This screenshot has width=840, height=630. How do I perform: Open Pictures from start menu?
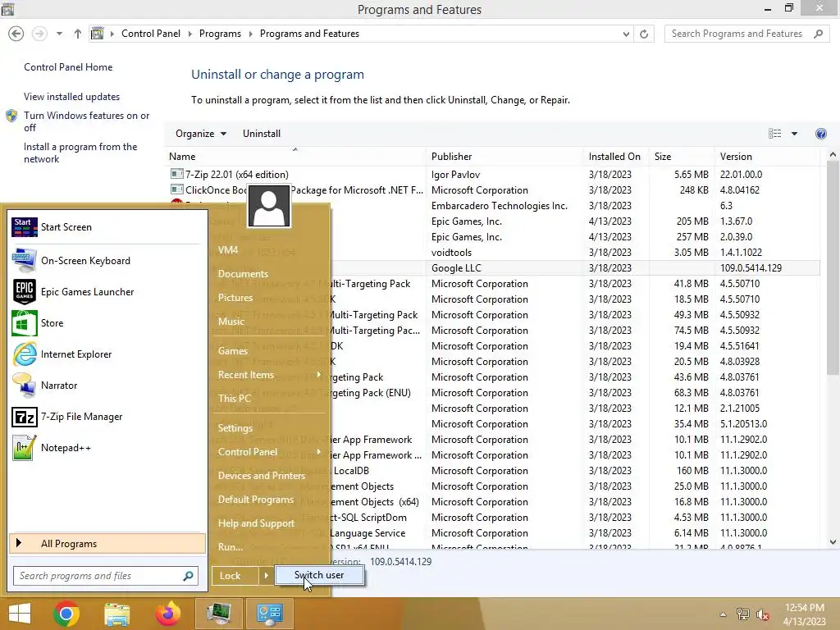(235, 297)
